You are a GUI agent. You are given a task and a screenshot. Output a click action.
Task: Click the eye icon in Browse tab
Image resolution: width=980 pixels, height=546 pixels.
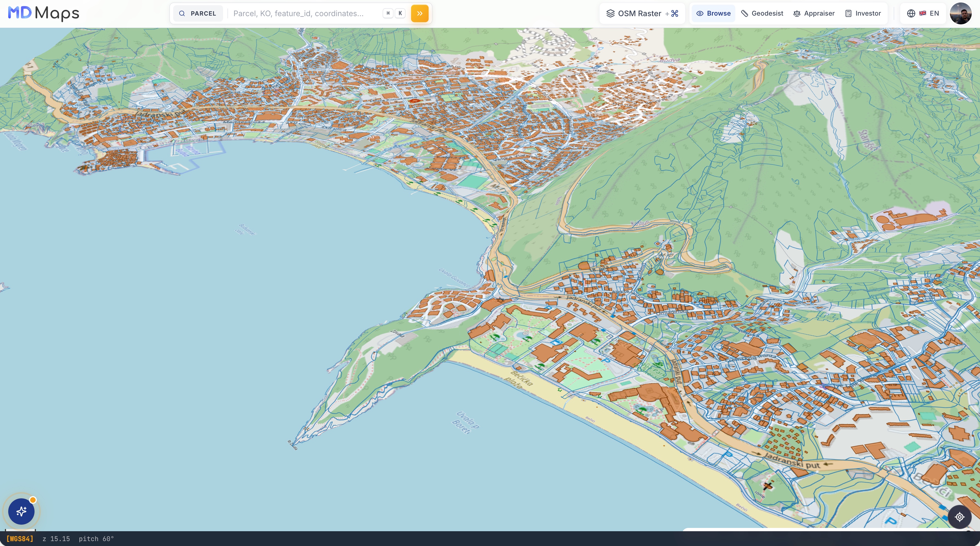tap(700, 13)
